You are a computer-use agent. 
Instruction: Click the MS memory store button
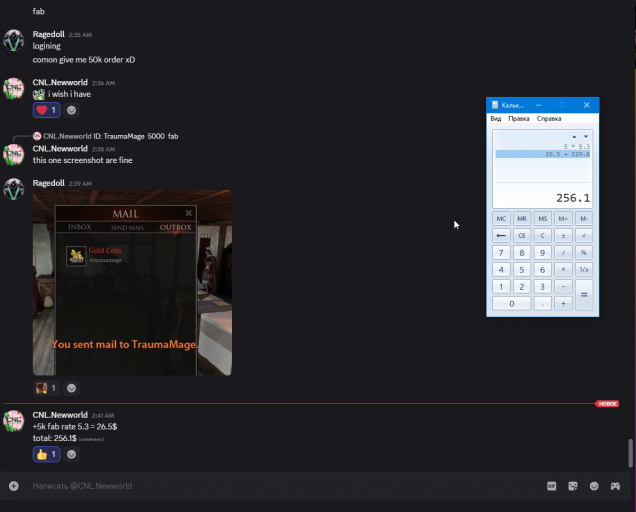pyautogui.click(x=543, y=219)
